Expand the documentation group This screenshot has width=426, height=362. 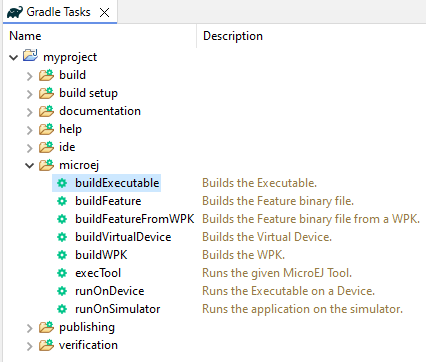point(30,112)
